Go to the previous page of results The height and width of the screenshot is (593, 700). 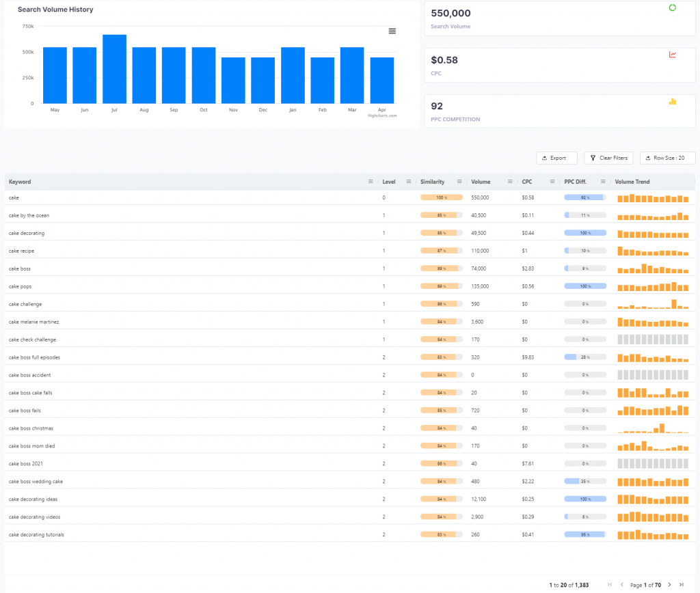[622, 585]
